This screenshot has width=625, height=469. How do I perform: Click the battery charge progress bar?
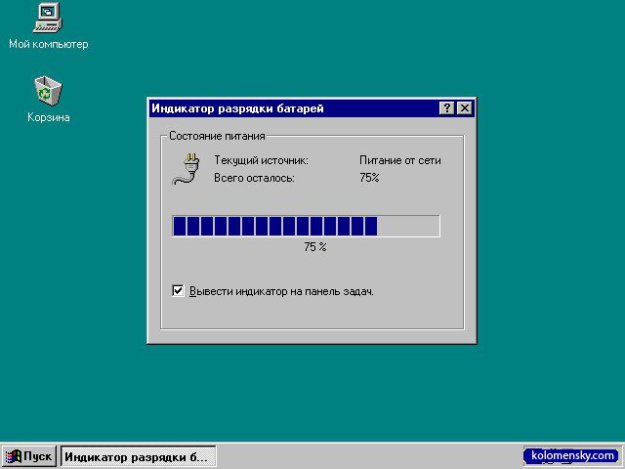click(x=306, y=226)
